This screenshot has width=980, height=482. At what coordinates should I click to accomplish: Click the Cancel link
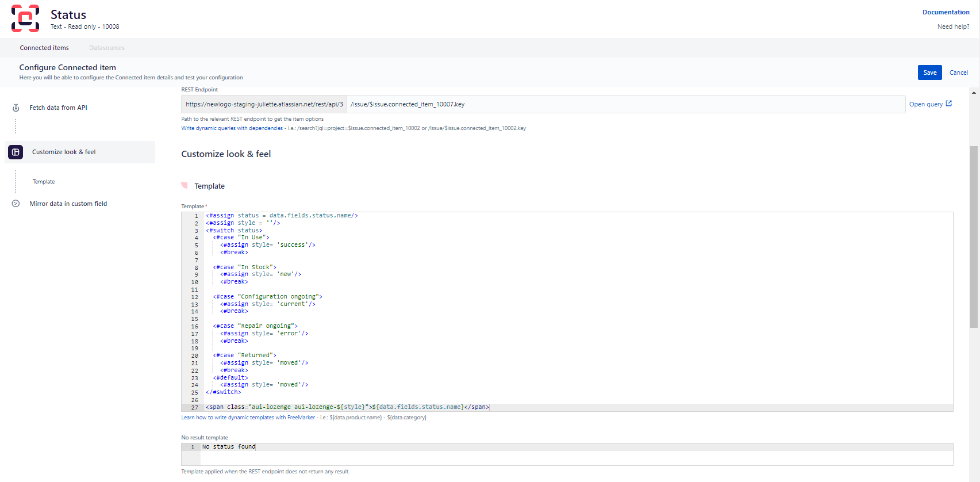[x=958, y=72]
